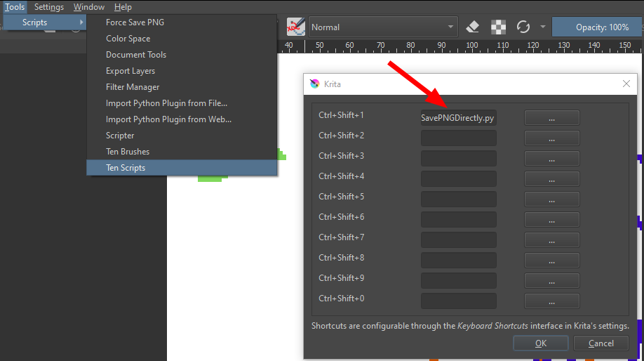Click the browse button for Ctrl+Shift+5
This screenshot has width=644, height=361.
pos(551,199)
